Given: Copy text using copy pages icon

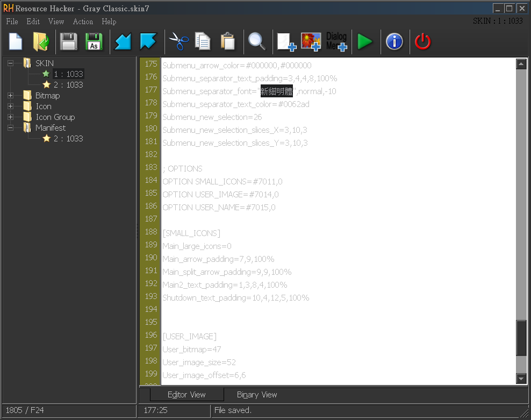Looking at the screenshot, I should click(x=203, y=42).
